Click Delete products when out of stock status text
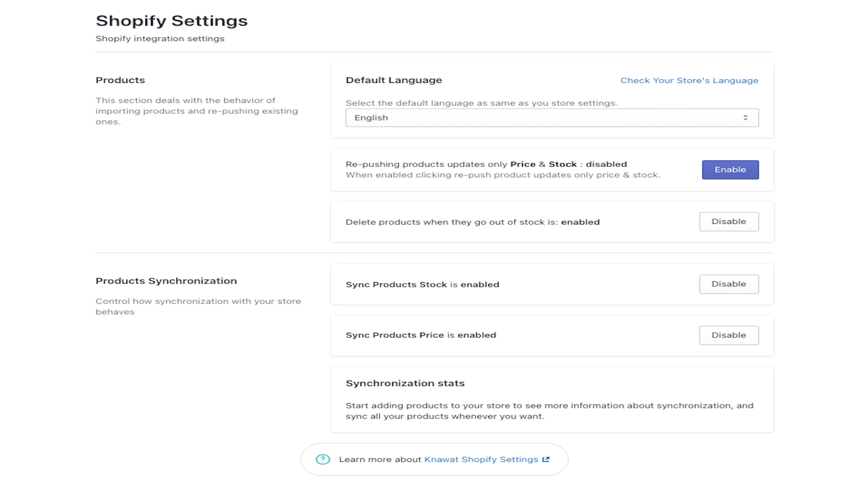 [x=473, y=222]
